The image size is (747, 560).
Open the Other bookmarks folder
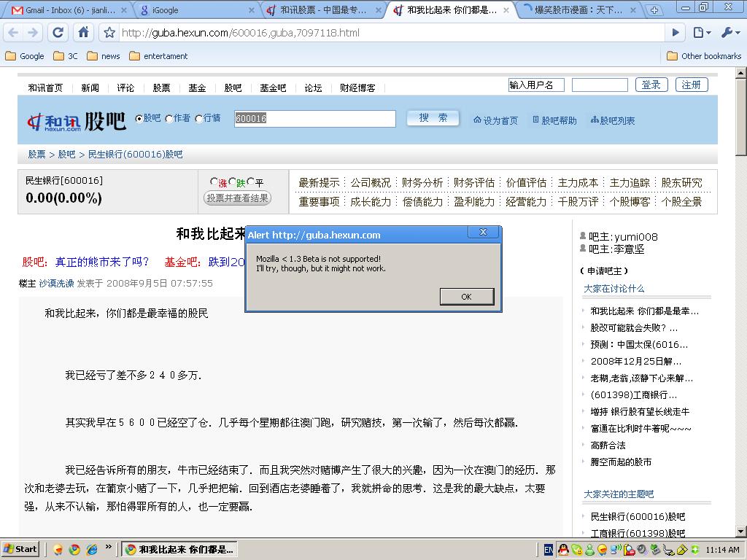pos(704,56)
